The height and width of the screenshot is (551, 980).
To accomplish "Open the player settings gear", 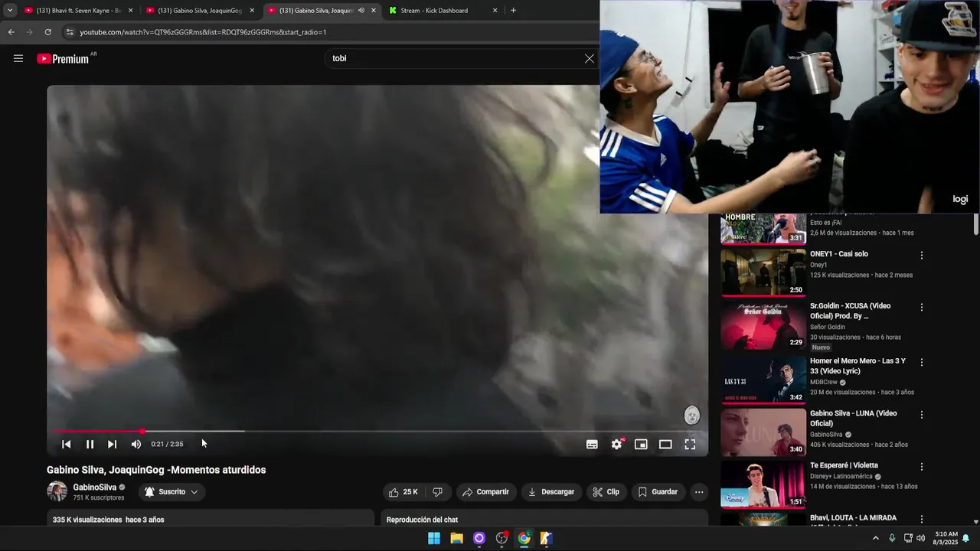I will point(616,444).
